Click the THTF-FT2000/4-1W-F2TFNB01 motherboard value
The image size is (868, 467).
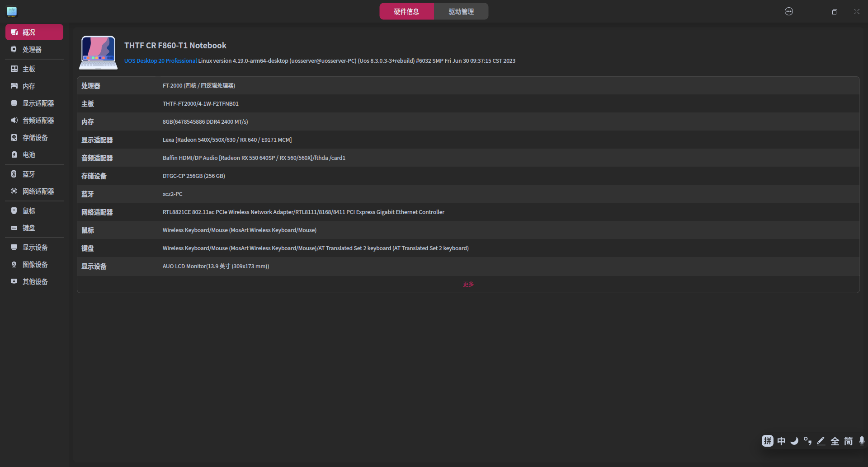click(201, 103)
